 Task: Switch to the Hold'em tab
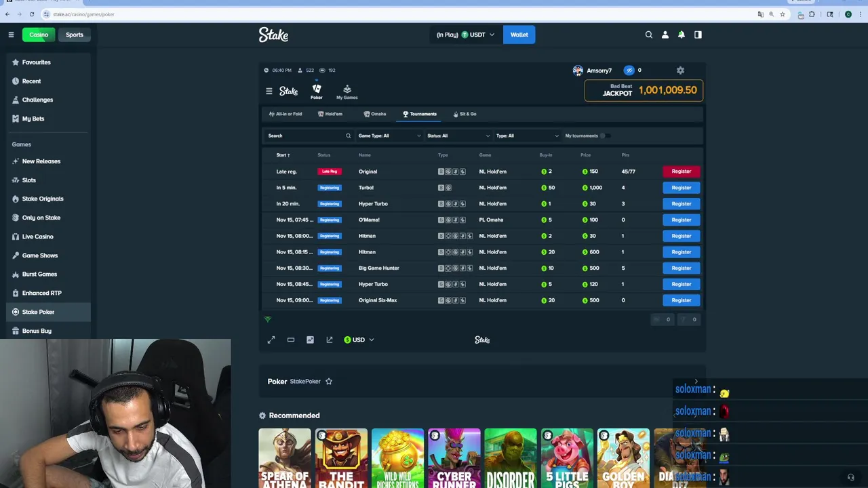[330, 114]
